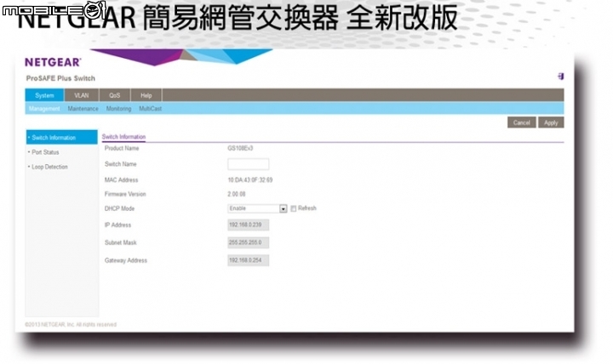The width and height of the screenshot is (613, 364).
Task: Open the Help tab
Action: click(146, 95)
